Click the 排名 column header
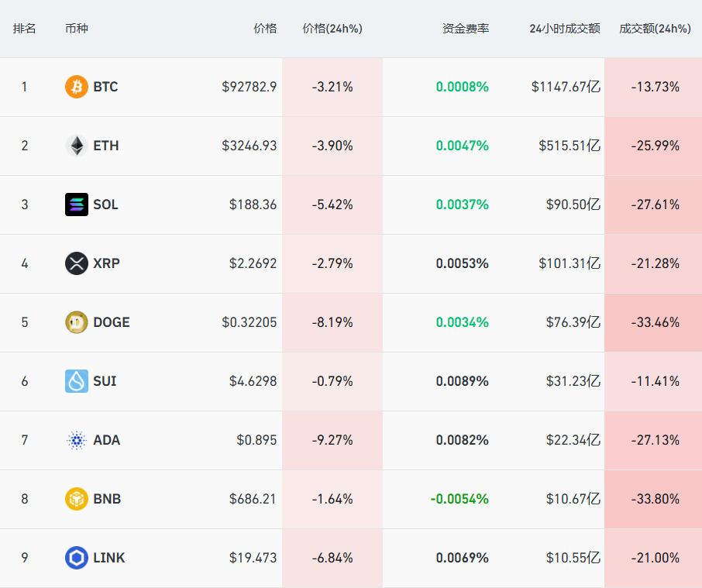 pyautogui.click(x=25, y=29)
